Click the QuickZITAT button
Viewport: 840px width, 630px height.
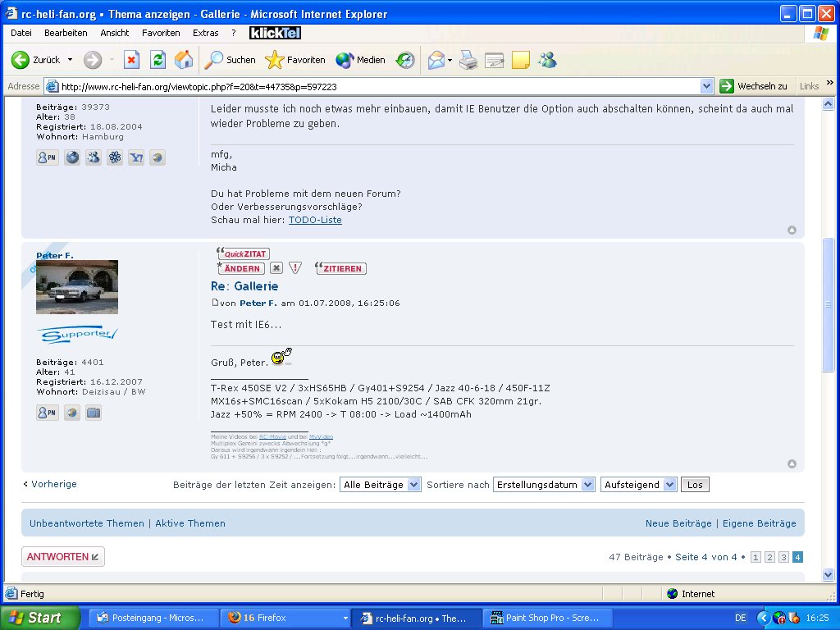(243, 253)
